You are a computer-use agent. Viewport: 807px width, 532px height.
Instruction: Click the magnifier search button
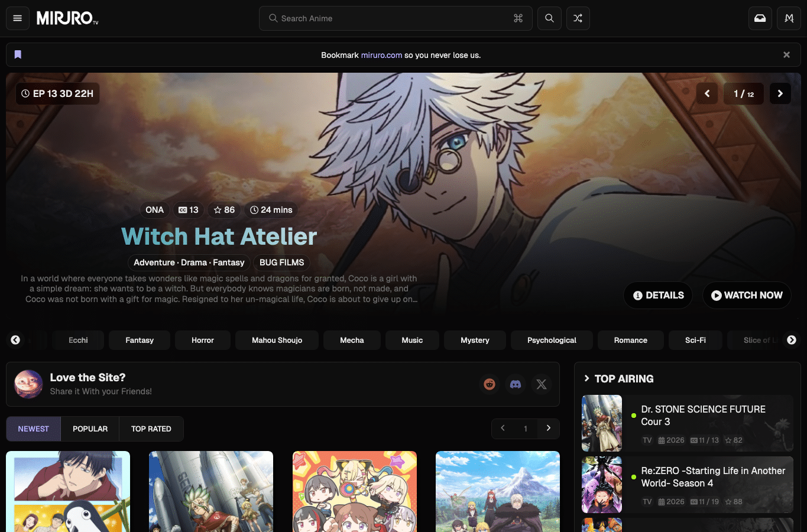[549, 18]
